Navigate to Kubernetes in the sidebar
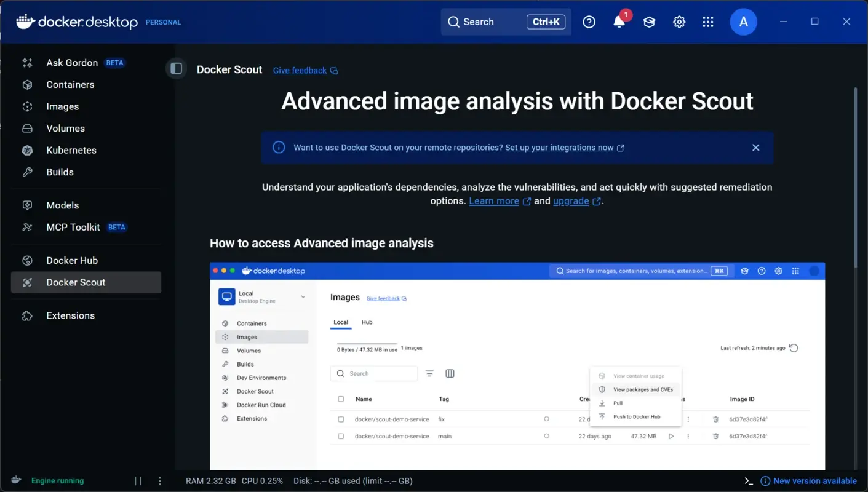This screenshot has height=492, width=868. pyautogui.click(x=71, y=150)
